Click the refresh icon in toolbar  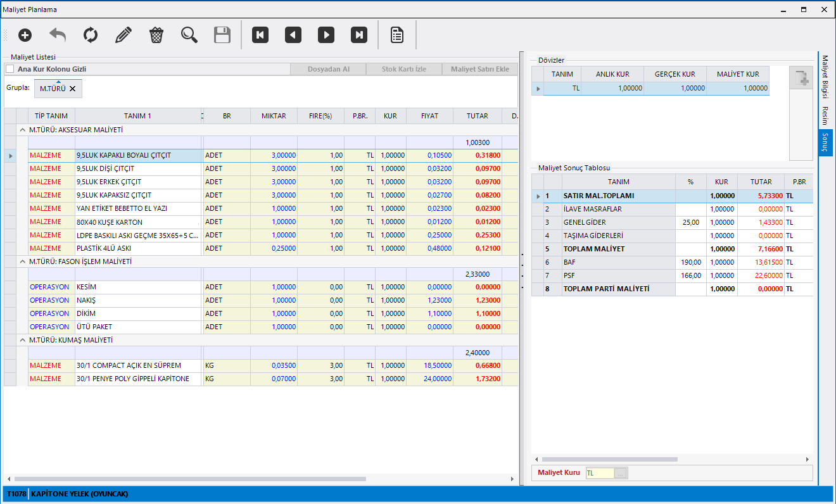pos(91,35)
